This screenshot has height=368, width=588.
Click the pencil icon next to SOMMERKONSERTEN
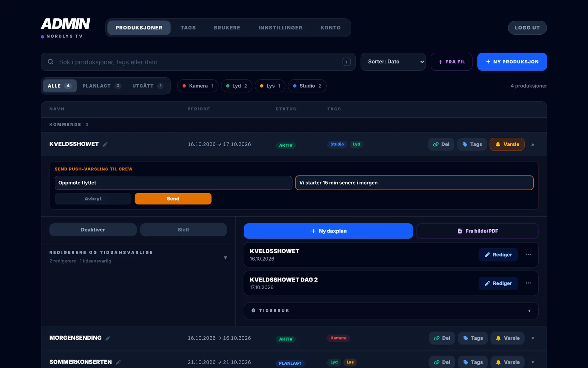pyautogui.click(x=118, y=362)
